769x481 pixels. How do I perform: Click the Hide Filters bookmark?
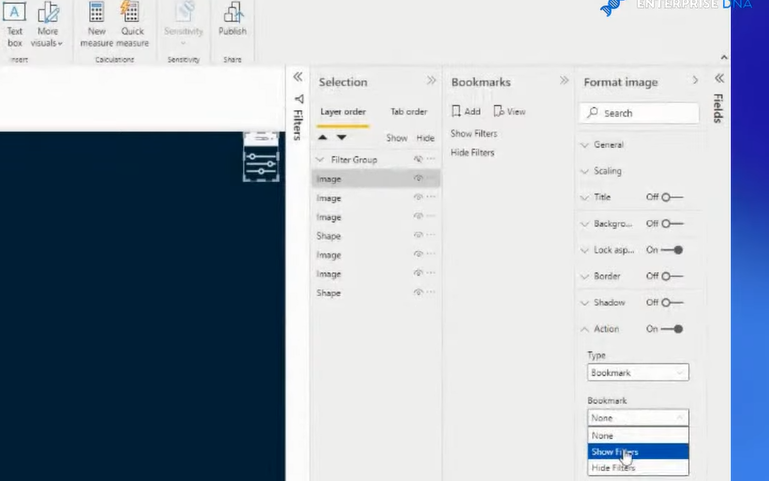pyautogui.click(x=472, y=153)
